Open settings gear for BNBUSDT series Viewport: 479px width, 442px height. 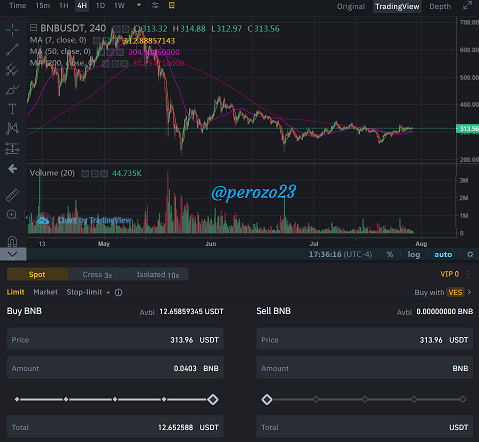[125, 29]
